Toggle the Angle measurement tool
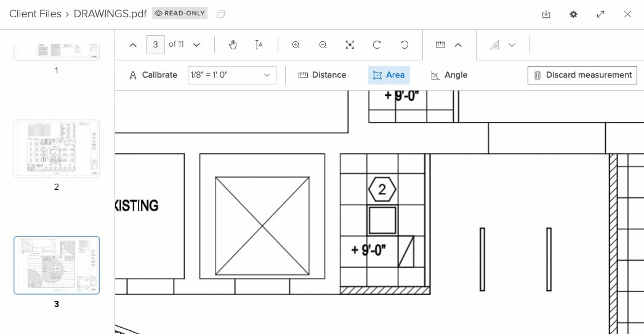This screenshot has height=334, width=644. tap(449, 75)
